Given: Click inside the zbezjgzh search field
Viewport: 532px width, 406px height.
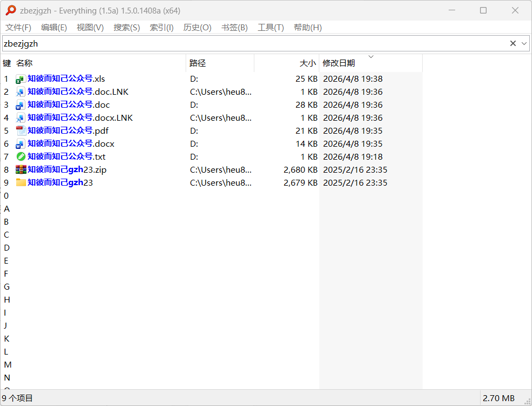Looking at the screenshot, I should [x=254, y=43].
